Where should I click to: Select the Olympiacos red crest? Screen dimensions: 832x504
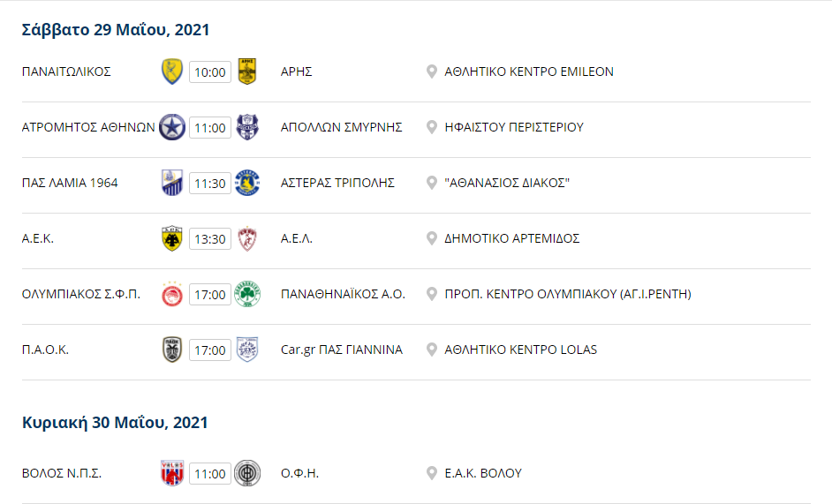point(172,295)
